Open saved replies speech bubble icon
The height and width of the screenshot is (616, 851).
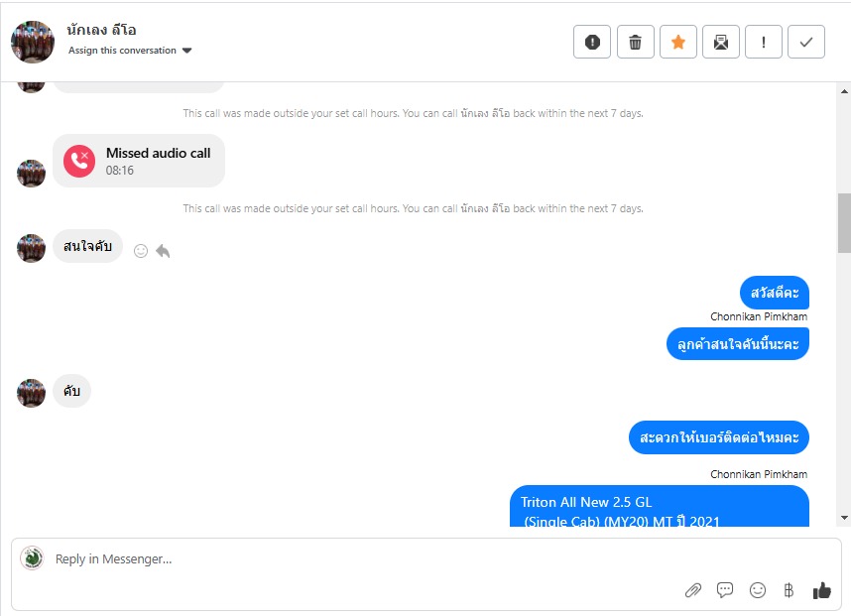[x=725, y=590]
